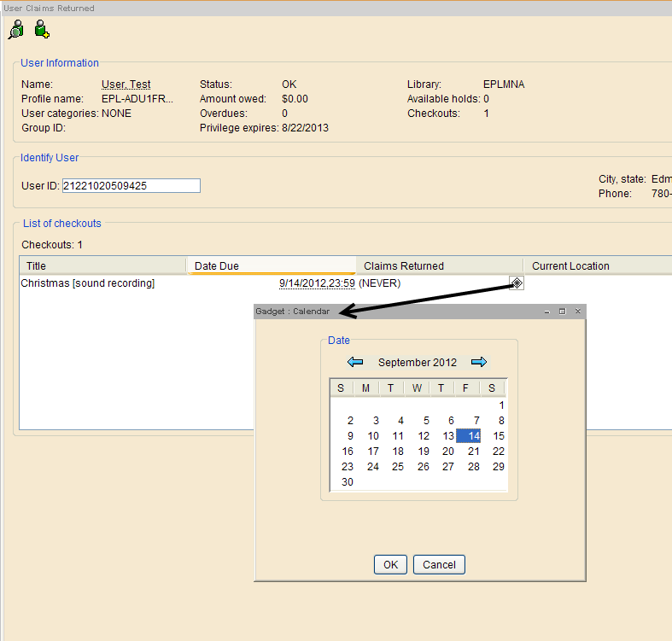This screenshot has height=641, width=672.
Task: Select September 1 in the calendar
Action: click(494, 405)
